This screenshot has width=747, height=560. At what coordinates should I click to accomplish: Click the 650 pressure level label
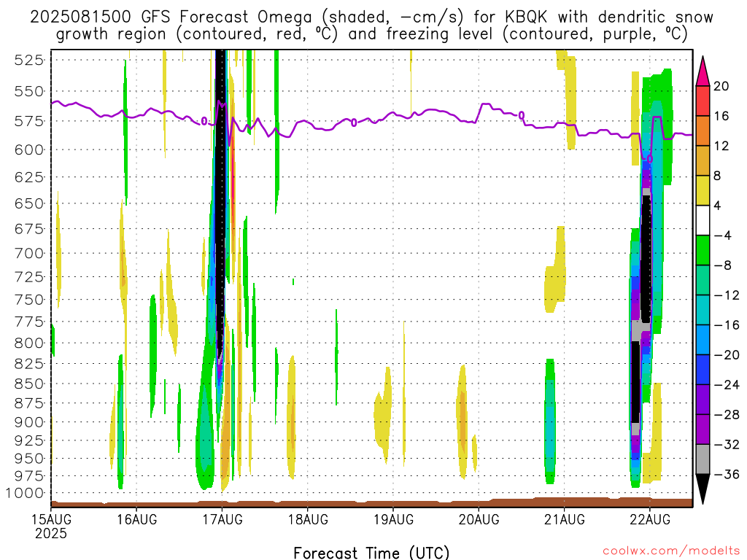point(29,203)
